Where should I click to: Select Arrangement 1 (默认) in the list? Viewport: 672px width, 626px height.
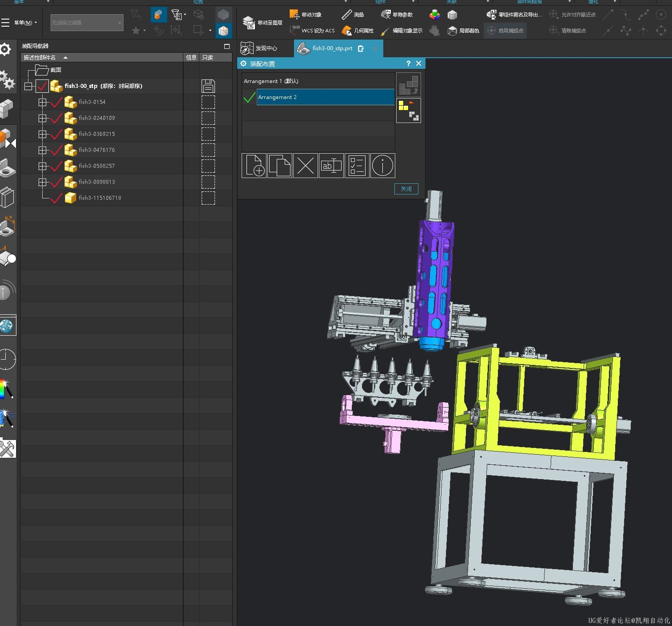318,81
